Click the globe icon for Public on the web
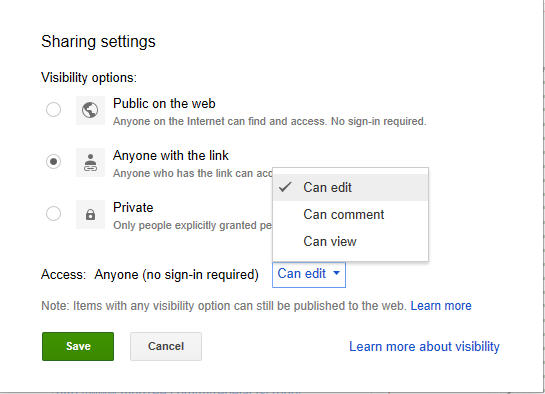Viewport: 545px width, 394px height. click(90, 110)
